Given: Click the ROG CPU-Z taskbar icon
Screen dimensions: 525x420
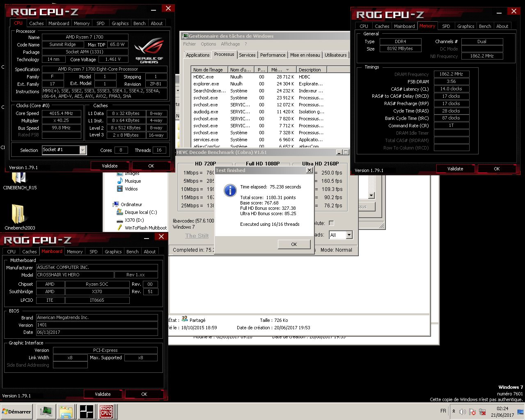Looking at the screenshot, I should (107, 411).
